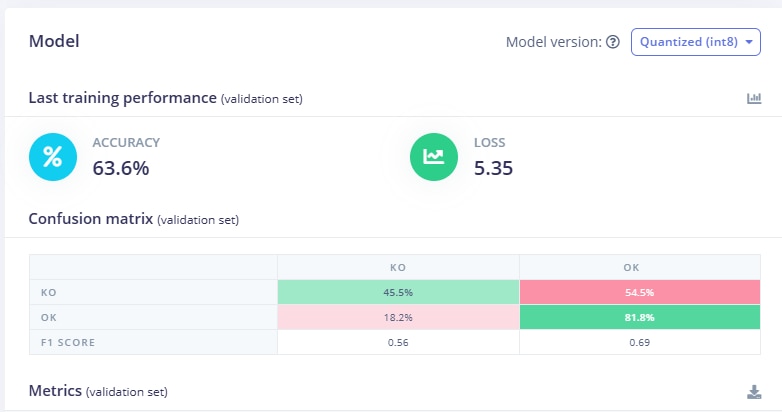Open the Quantized (int8) version dropdown

point(695,42)
